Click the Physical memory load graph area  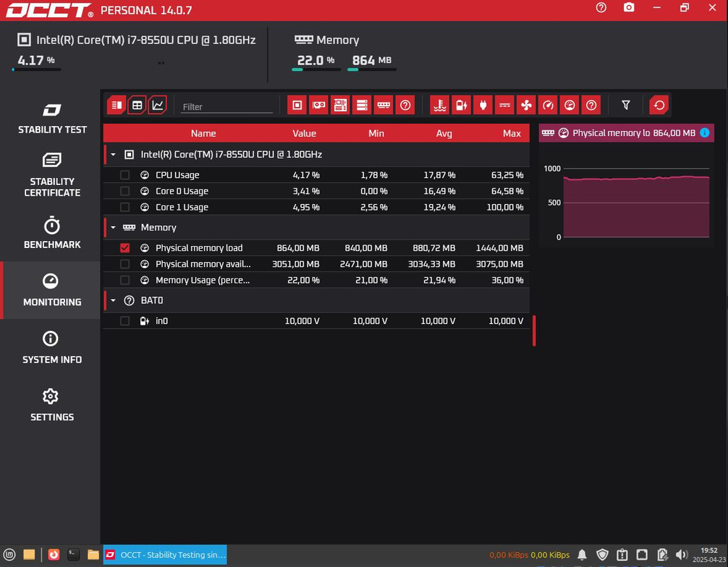tap(636, 203)
